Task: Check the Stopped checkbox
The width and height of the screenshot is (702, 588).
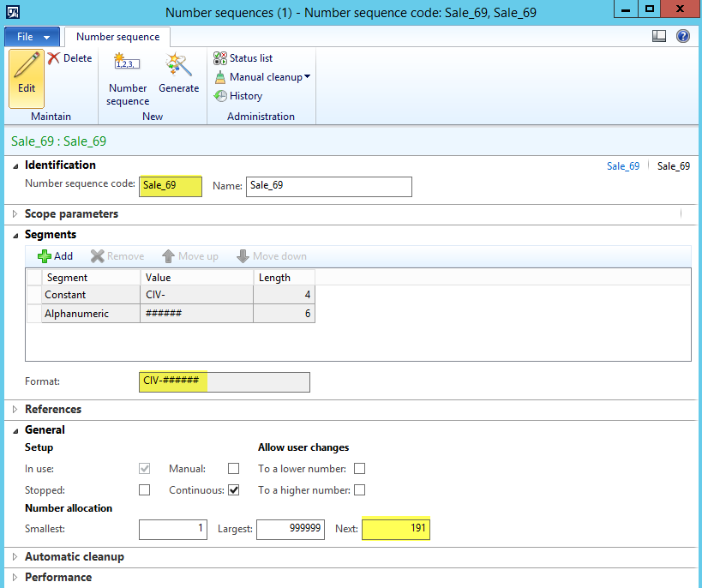Action: [145, 490]
